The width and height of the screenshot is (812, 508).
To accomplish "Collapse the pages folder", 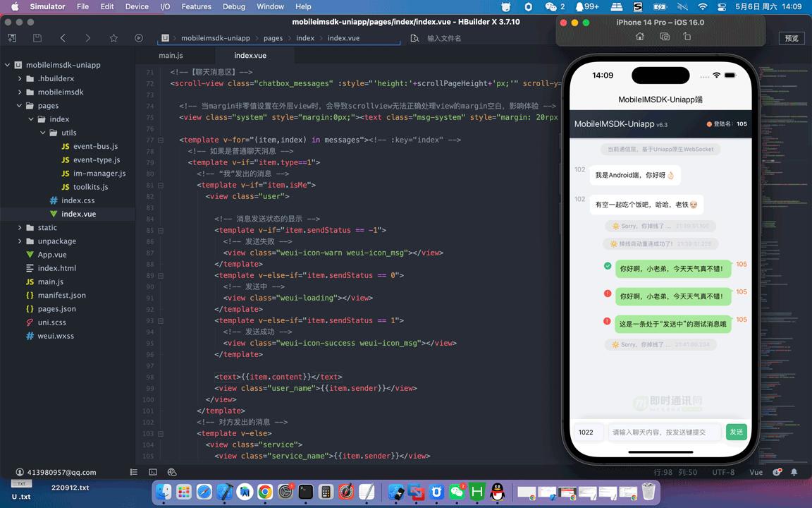I will tap(19, 105).
